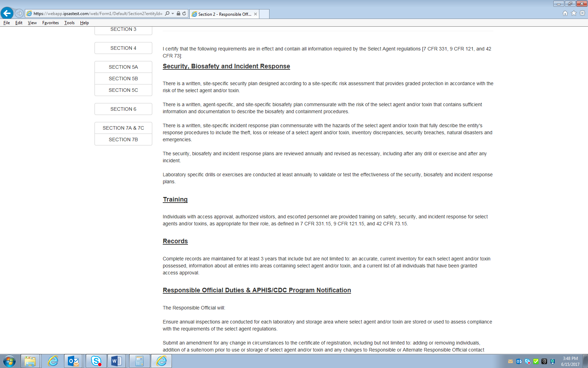Screen dimensions: 588x368
Task: Navigate to SECTION 5C
Action: click(x=123, y=90)
